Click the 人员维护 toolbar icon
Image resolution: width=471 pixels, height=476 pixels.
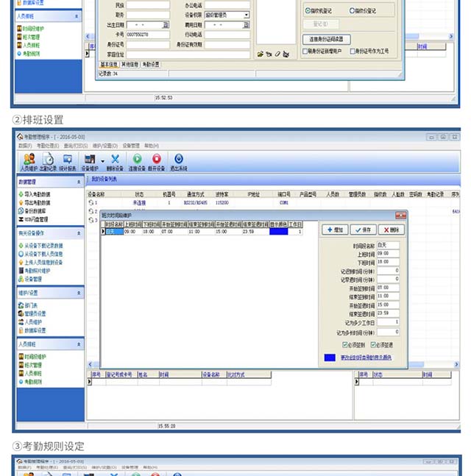[29, 160]
